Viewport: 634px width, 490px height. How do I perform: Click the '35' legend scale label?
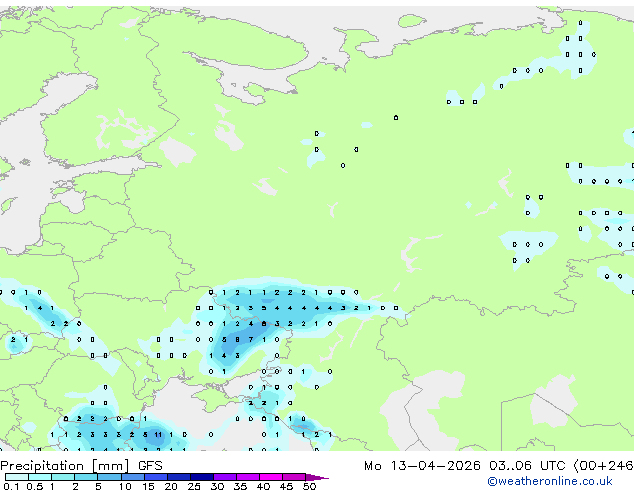pos(240,486)
